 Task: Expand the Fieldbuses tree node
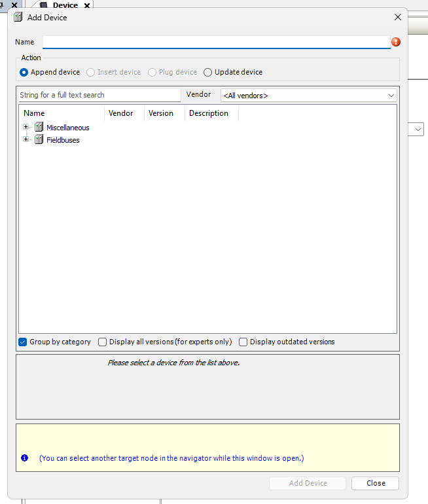[x=26, y=139]
